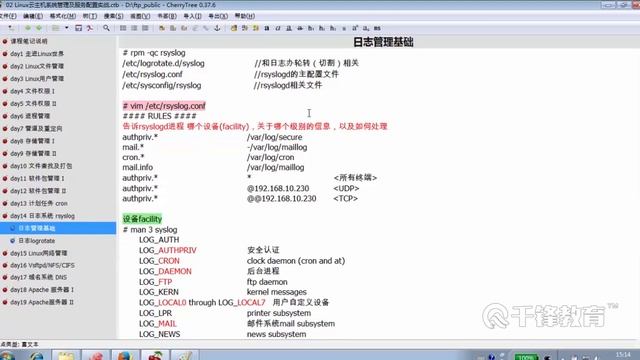The image size is (640, 360).
Task: Insert a link with the chain icon
Action: [206, 28]
